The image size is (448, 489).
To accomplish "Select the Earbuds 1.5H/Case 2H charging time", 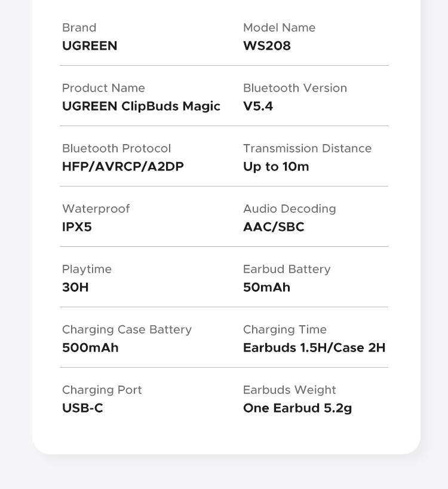I will [314, 348].
